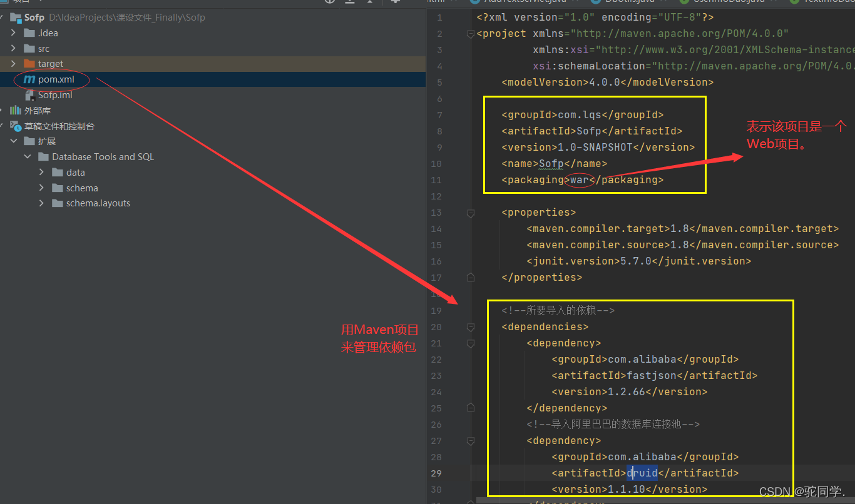This screenshot has height=504, width=855.
Task: Click the data folder icon
Action: [58, 172]
